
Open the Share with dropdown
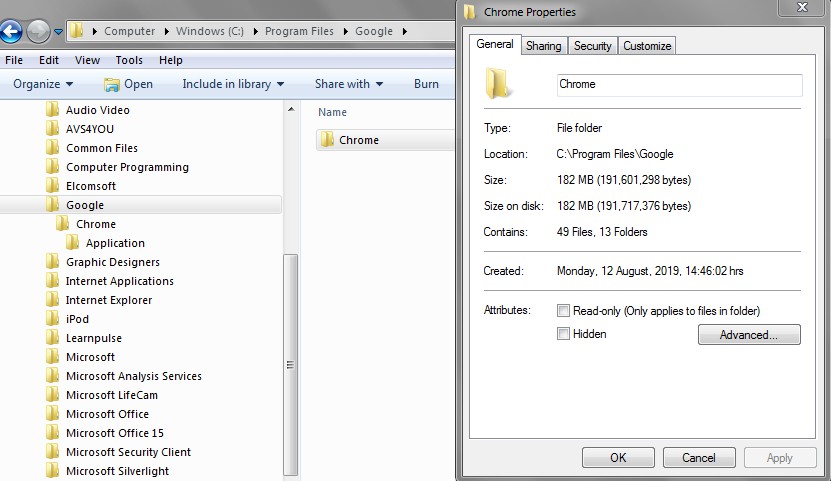click(x=349, y=84)
